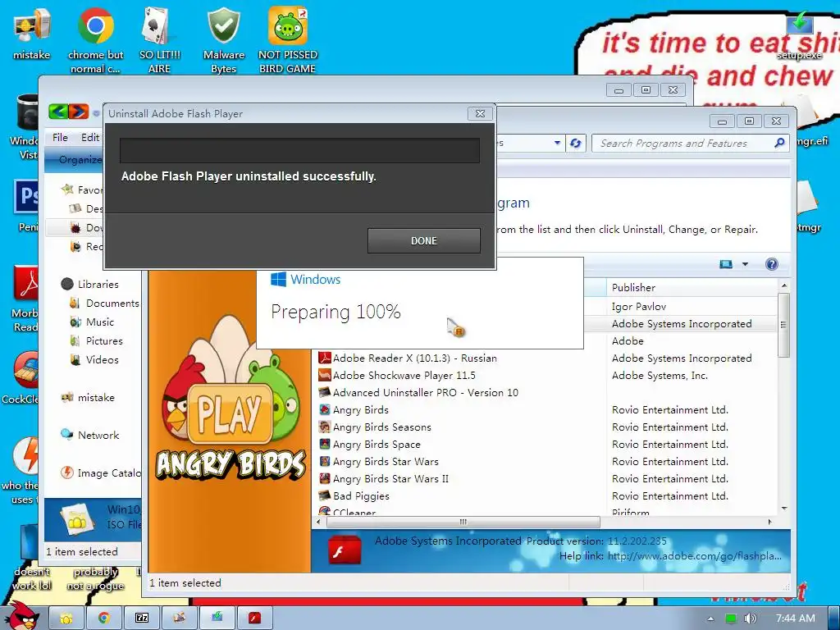This screenshot has width=840, height=630.
Task: Click the orange forward arrow in Explorer window
Action: (78, 112)
